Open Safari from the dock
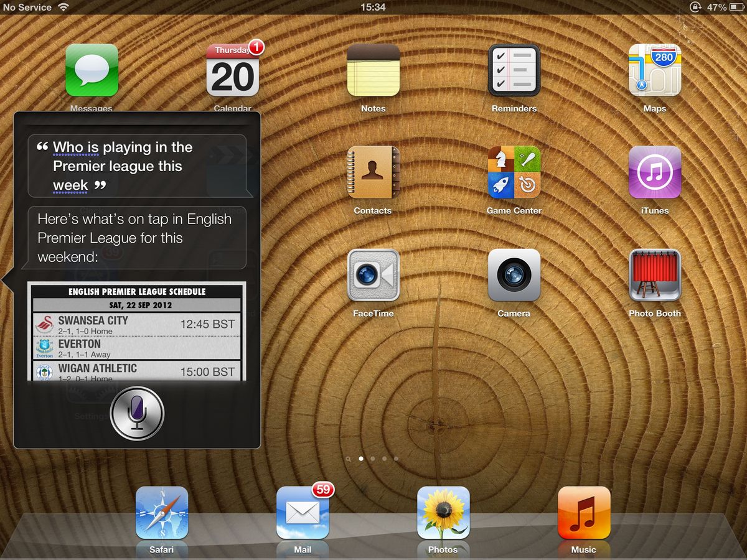Viewport: 747px width, 560px height. (162, 511)
